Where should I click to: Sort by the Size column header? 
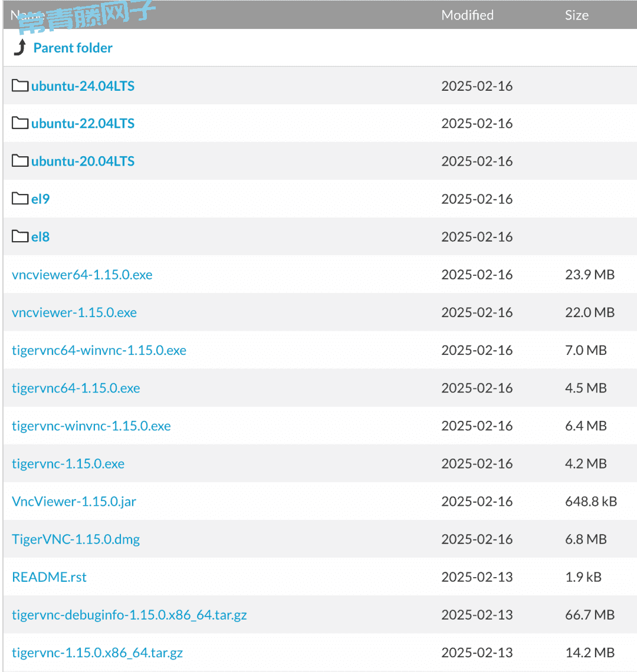(576, 15)
